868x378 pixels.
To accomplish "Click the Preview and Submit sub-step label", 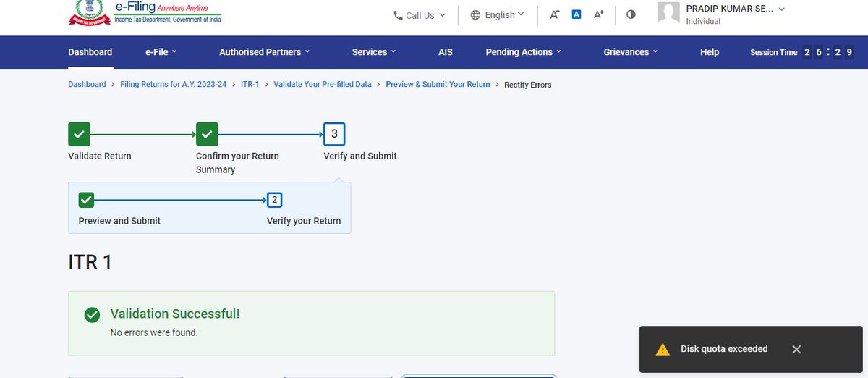I will tap(119, 221).
